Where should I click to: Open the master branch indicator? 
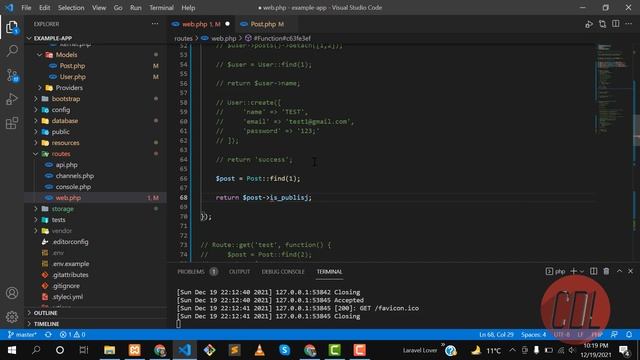pos(22,335)
